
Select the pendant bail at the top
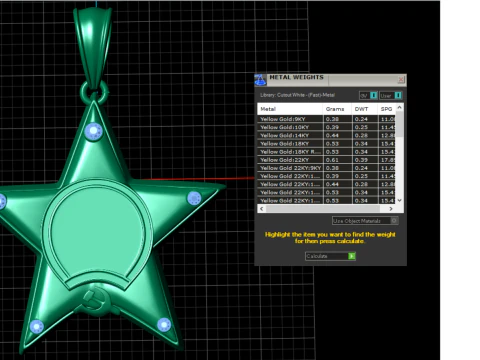[x=93, y=47]
